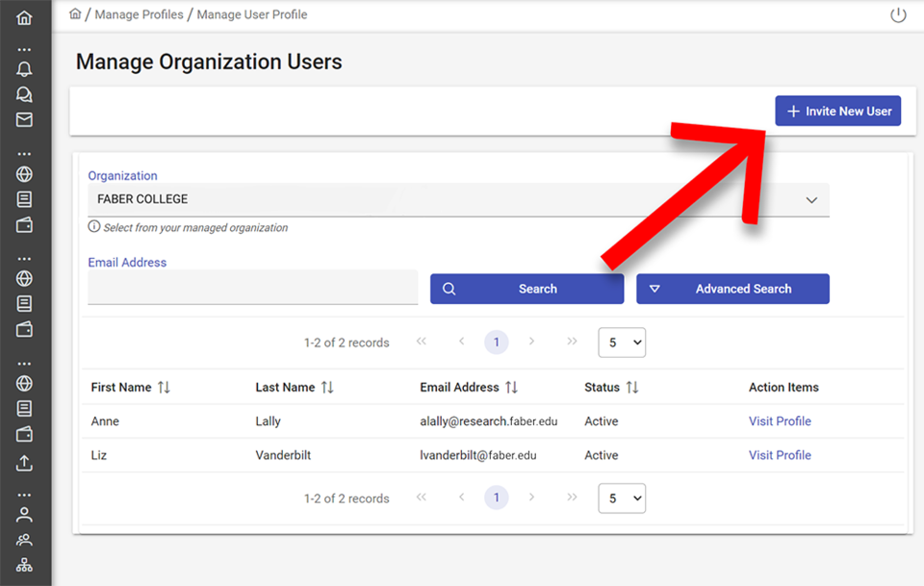Image resolution: width=924 pixels, height=586 pixels.
Task: Click the Invite New User button
Action: tap(837, 110)
